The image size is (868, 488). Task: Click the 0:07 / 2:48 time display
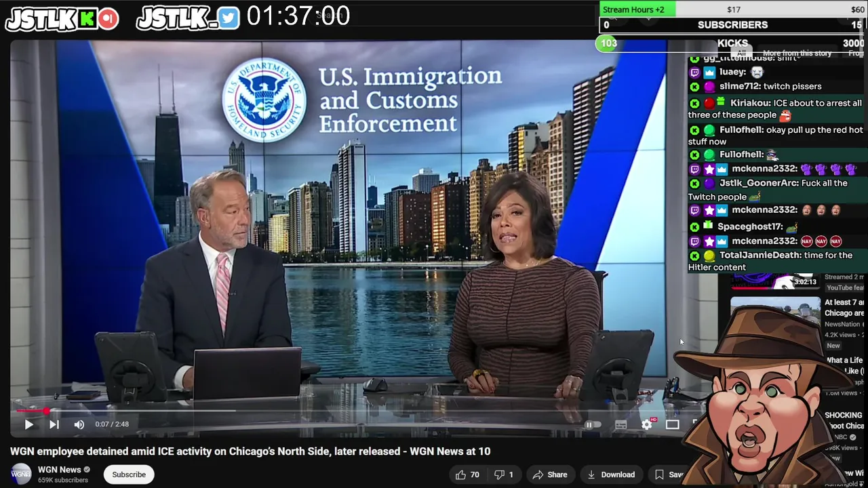tap(112, 424)
